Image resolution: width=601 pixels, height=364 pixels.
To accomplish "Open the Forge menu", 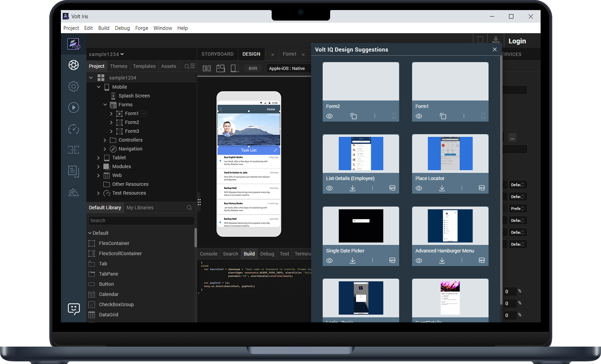I will (142, 28).
